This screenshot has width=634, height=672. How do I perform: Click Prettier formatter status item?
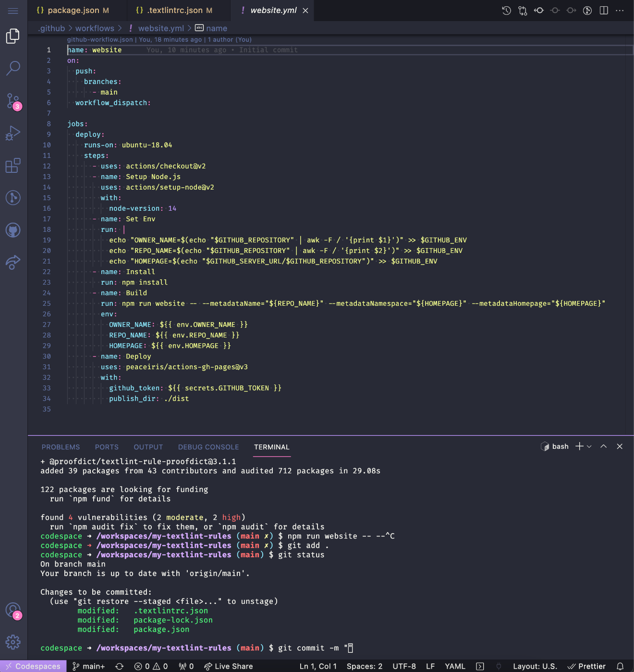click(x=586, y=666)
